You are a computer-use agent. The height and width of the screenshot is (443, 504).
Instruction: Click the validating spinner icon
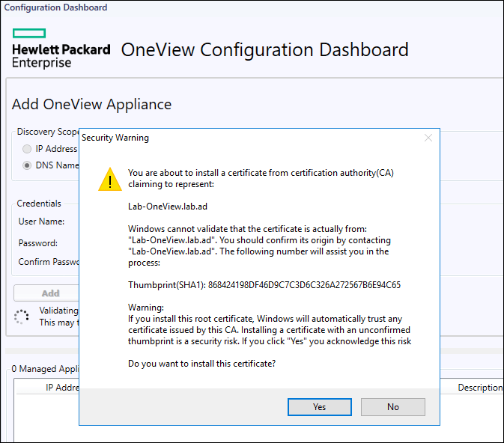22,317
